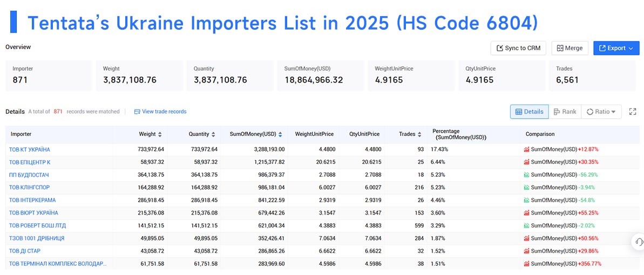Click the Percentage (SumOfMoney(USD)) column header
Image resolution: width=644 pixels, height=275 pixels.
pyautogui.click(x=459, y=134)
